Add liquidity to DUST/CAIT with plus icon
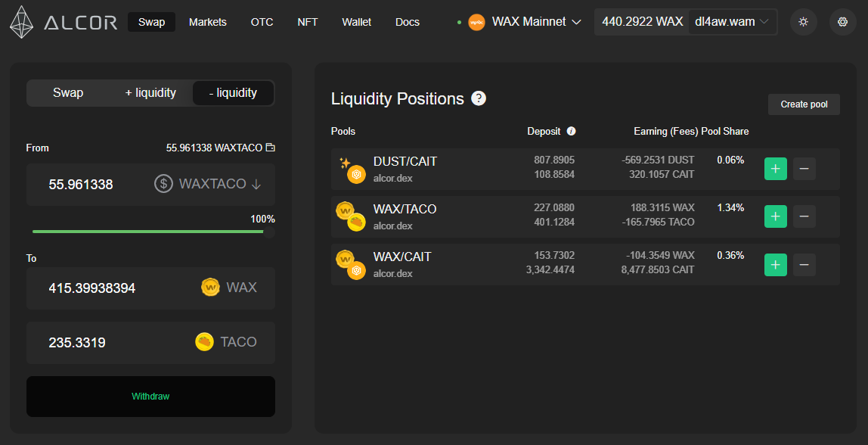 pos(776,169)
